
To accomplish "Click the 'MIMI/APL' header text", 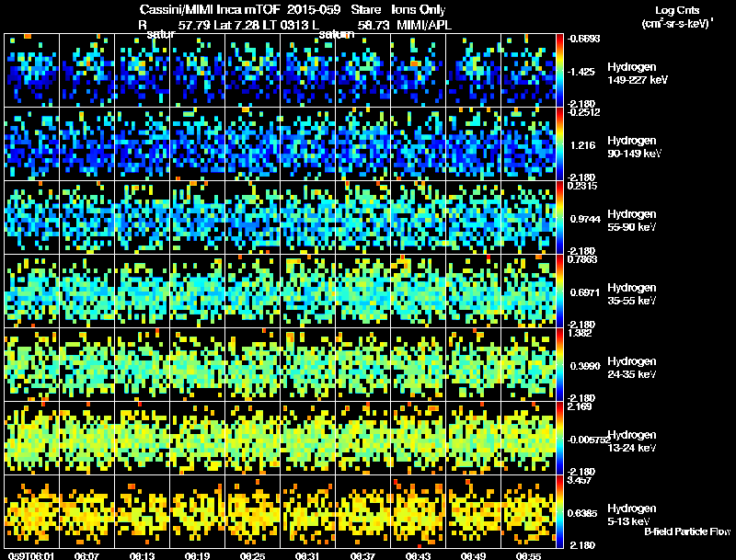I will point(424,25).
